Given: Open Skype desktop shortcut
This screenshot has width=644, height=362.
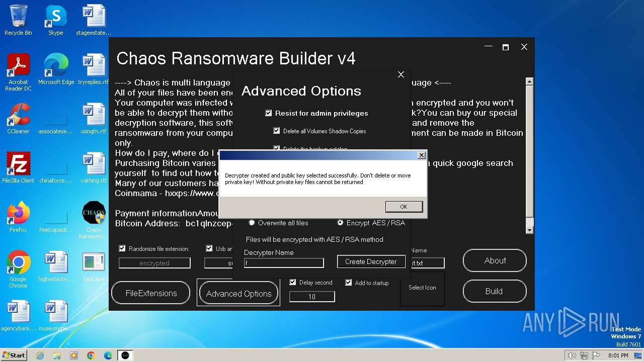Looking at the screenshot, I should [x=55, y=20].
